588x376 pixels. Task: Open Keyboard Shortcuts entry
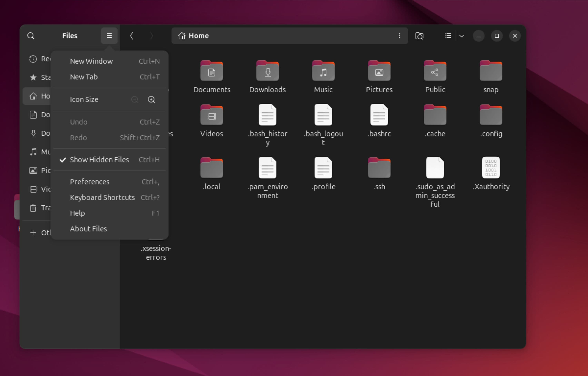(x=102, y=197)
